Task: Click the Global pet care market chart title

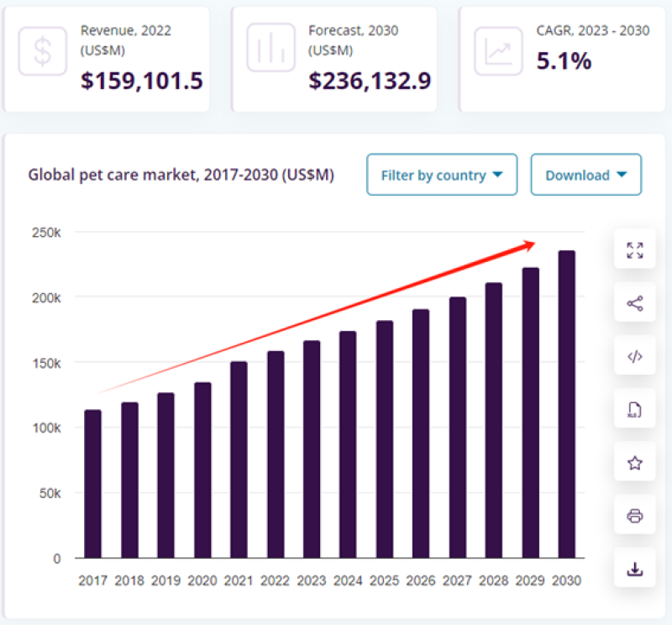Action: [181, 175]
